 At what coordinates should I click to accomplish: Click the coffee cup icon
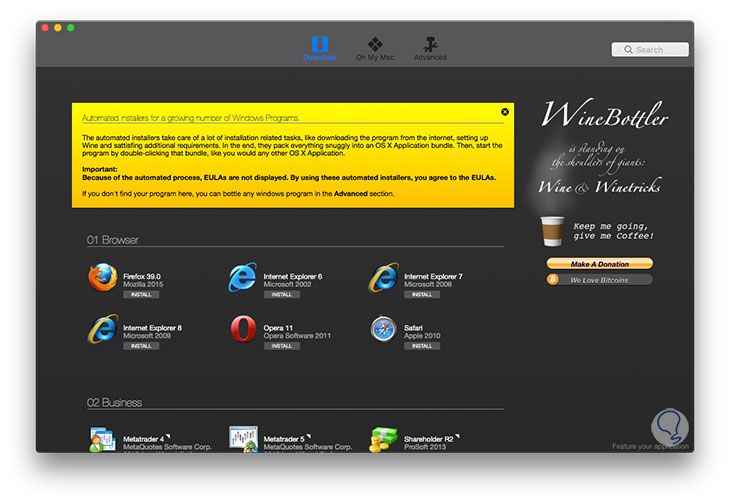tap(552, 231)
